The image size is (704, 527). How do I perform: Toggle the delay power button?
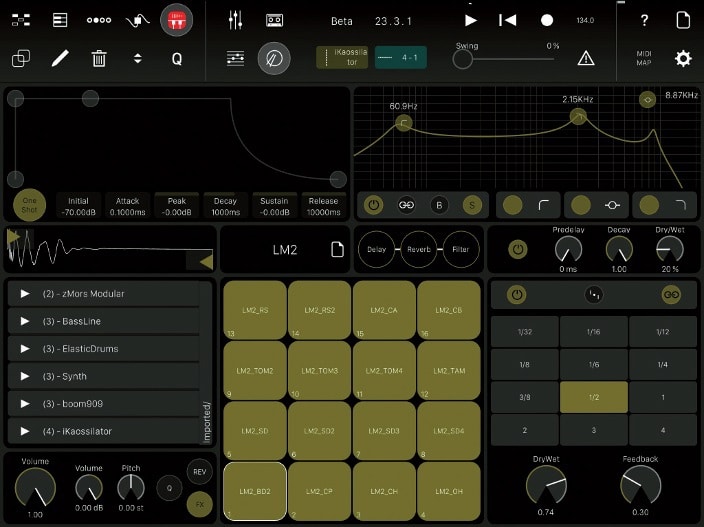click(517, 295)
